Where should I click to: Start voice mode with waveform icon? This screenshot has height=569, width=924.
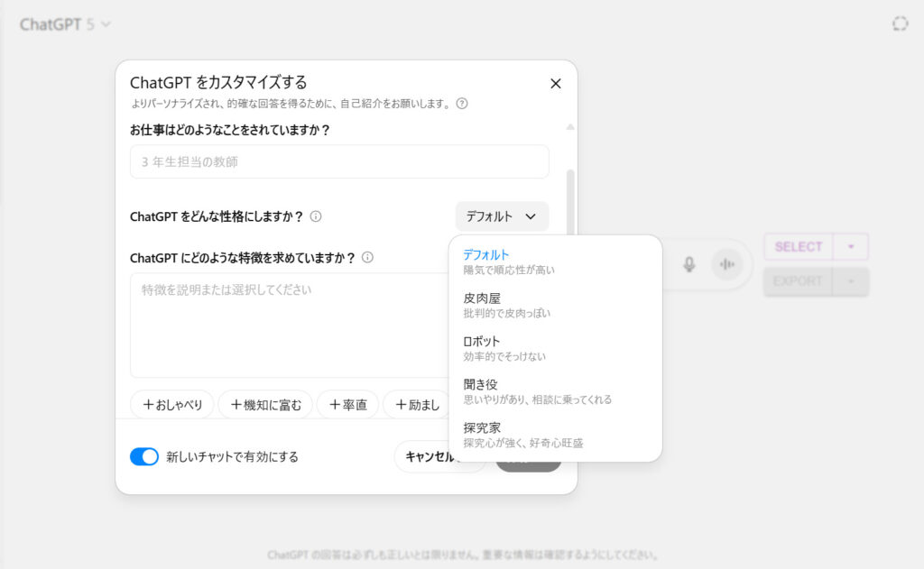click(x=727, y=264)
